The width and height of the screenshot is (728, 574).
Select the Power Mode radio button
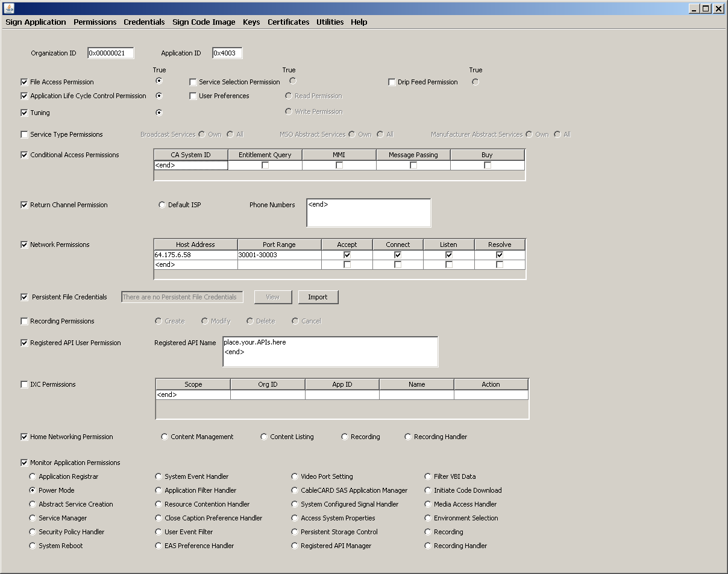point(33,490)
